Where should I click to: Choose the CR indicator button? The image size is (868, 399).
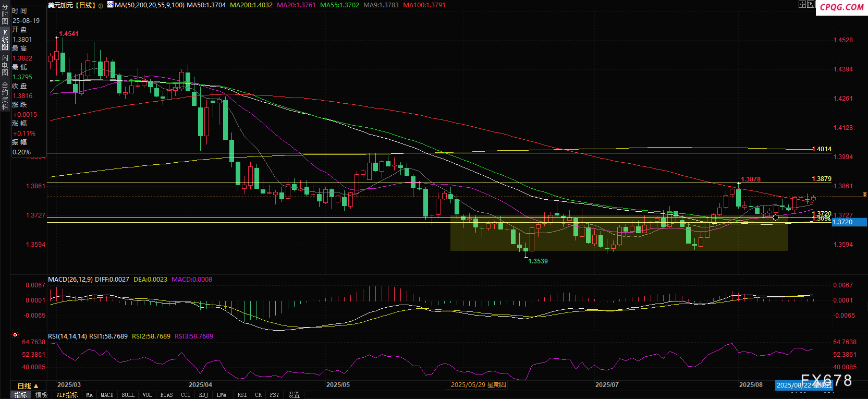pos(258,395)
